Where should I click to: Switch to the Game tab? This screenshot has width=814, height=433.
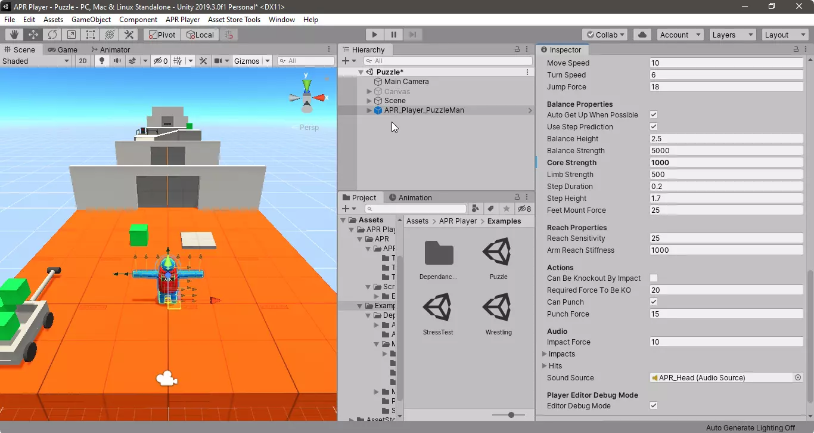click(x=62, y=50)
